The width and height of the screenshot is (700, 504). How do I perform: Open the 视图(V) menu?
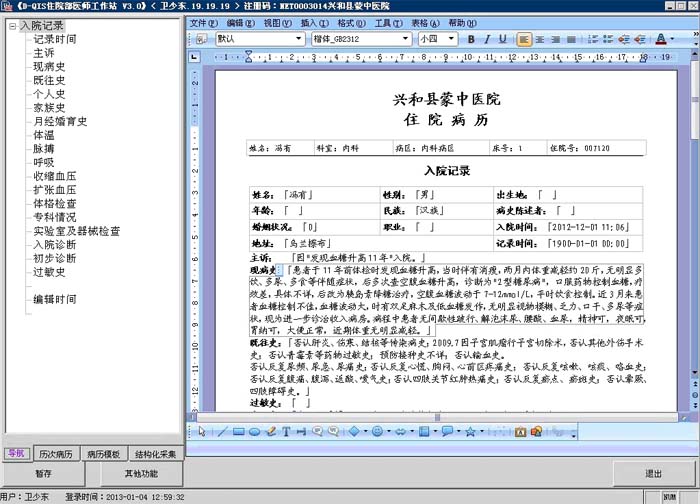(278, 23)
